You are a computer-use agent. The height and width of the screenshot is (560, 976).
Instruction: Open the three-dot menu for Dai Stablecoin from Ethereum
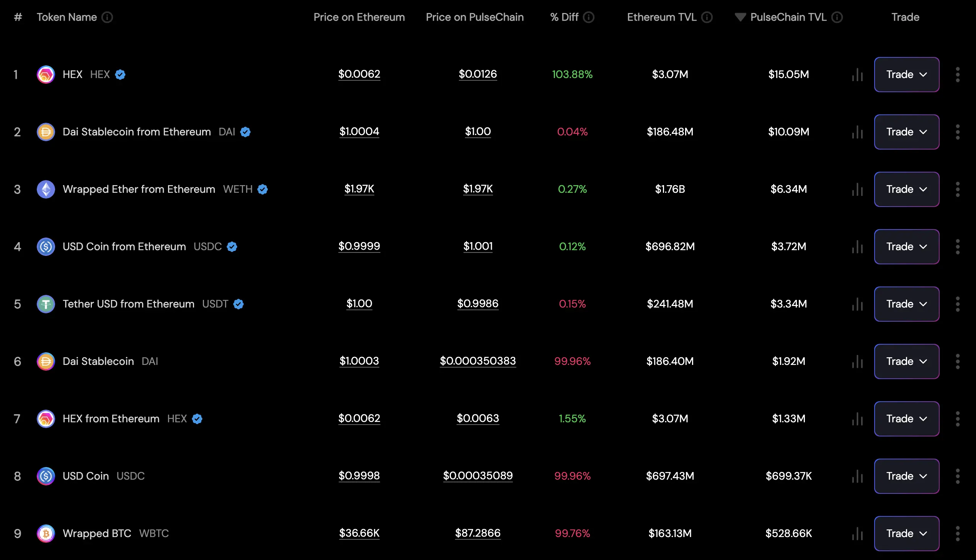[958, 132]
